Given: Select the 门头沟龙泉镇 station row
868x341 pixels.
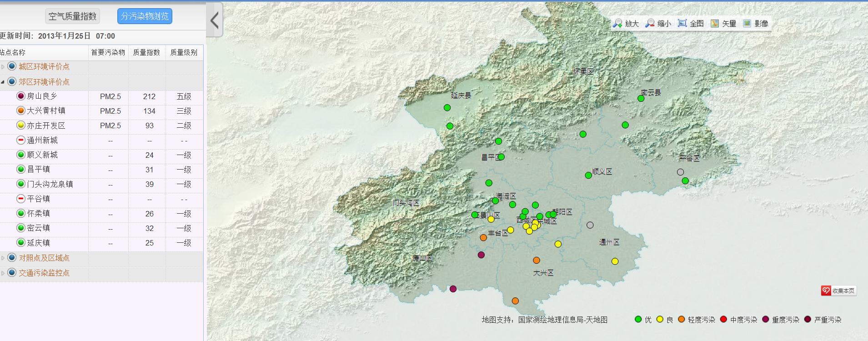Looking at the screenshot, I should click(50, 184).
